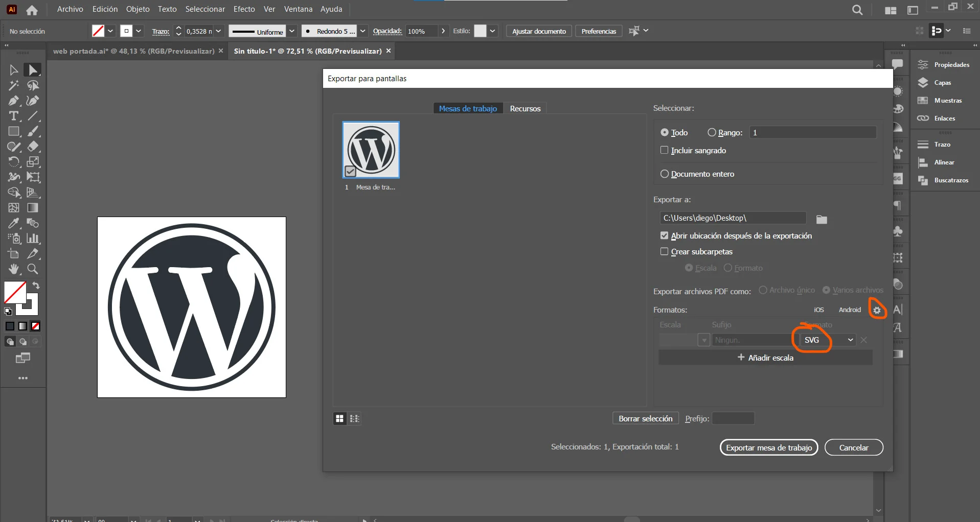Screen dimensions: 980x522
Task: Click Exportar mesa de trabajo button
Action: click(x=769, y=447)
